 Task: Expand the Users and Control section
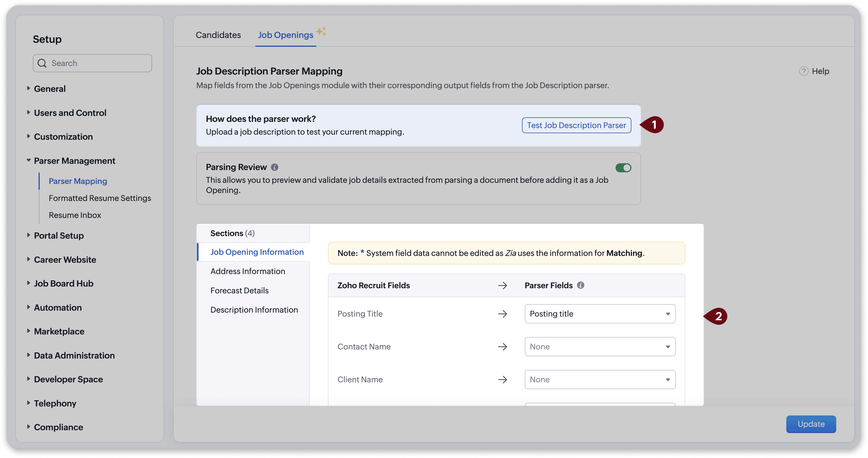[70, 113]
